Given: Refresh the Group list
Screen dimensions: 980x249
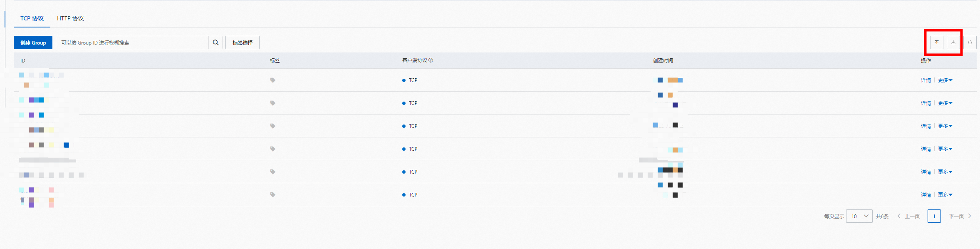Looking at the screenshot, I should (x=970, y=42).
